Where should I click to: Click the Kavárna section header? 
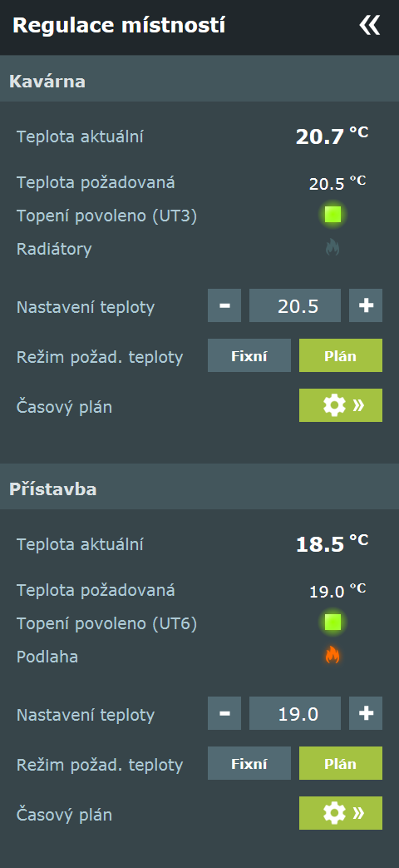[x=199, y=82]
